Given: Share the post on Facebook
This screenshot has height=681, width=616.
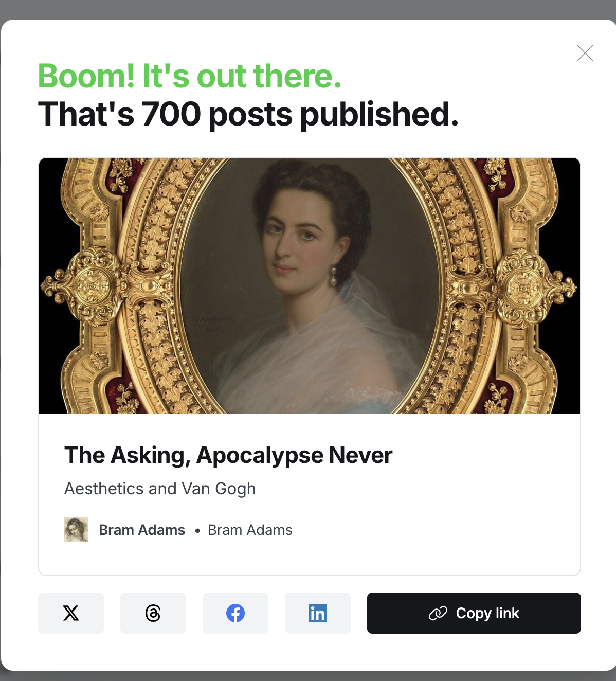Looking at the screenshot, I should (x=235, y=613).
